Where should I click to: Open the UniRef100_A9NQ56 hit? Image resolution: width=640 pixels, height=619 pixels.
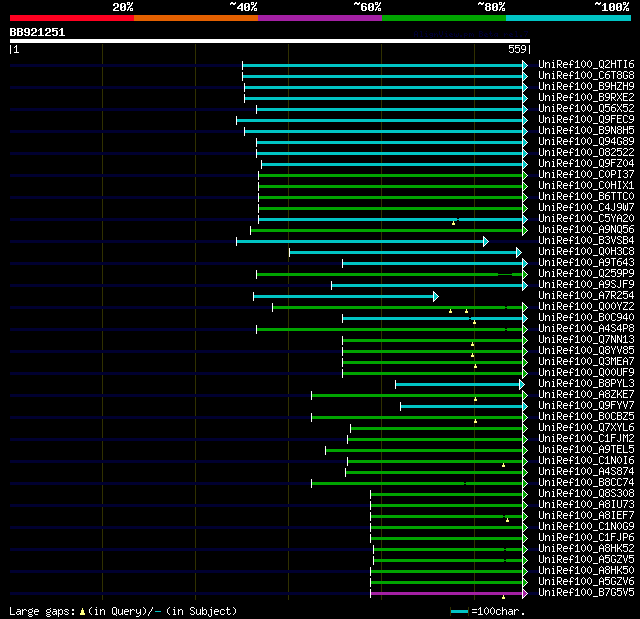(586, 230)
